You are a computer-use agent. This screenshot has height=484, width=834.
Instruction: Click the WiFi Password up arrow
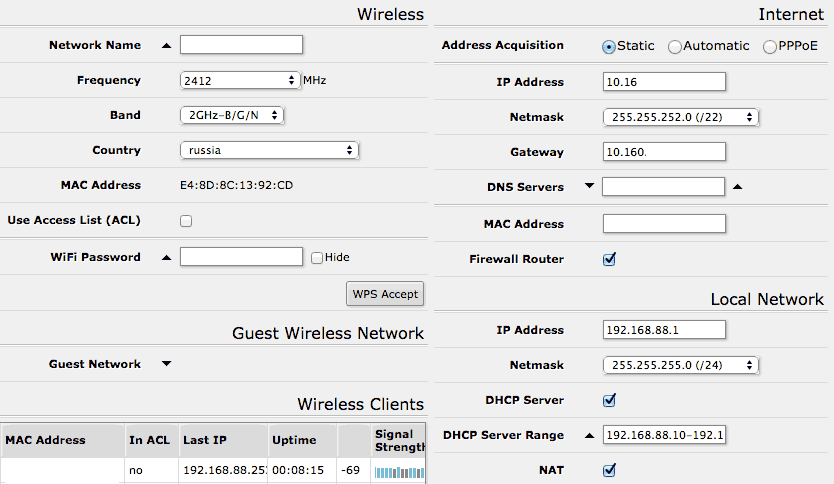pos(166,257)
